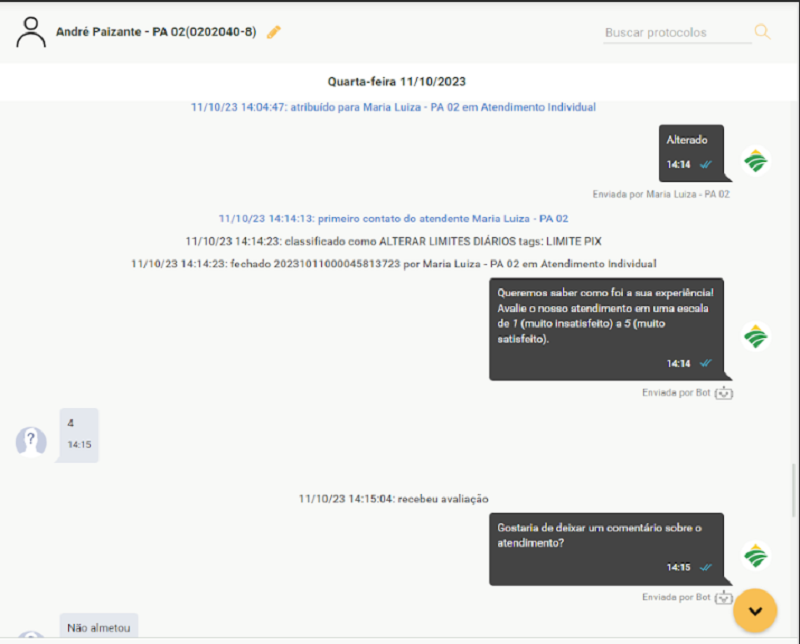
Task: Click the Sicoob logo beside the 'Alterado' message
Action: (756, 161)
